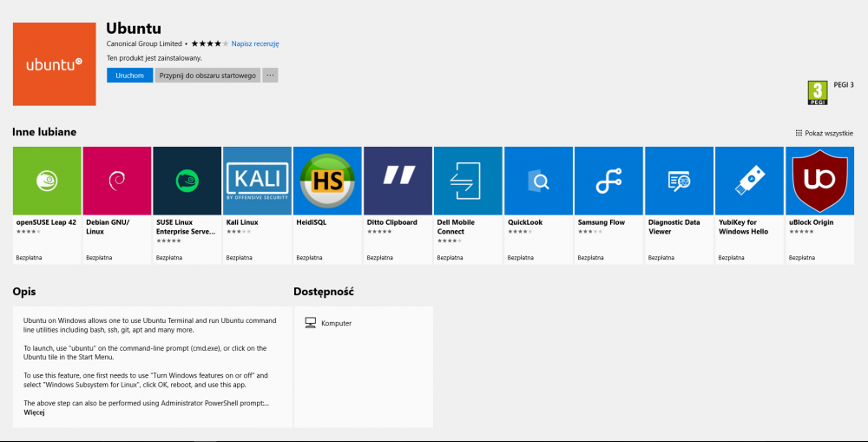Open the Ditto Clipboard tile icon
The width and height of the screenshot is (868, 442).
click(x=398, y=181)
